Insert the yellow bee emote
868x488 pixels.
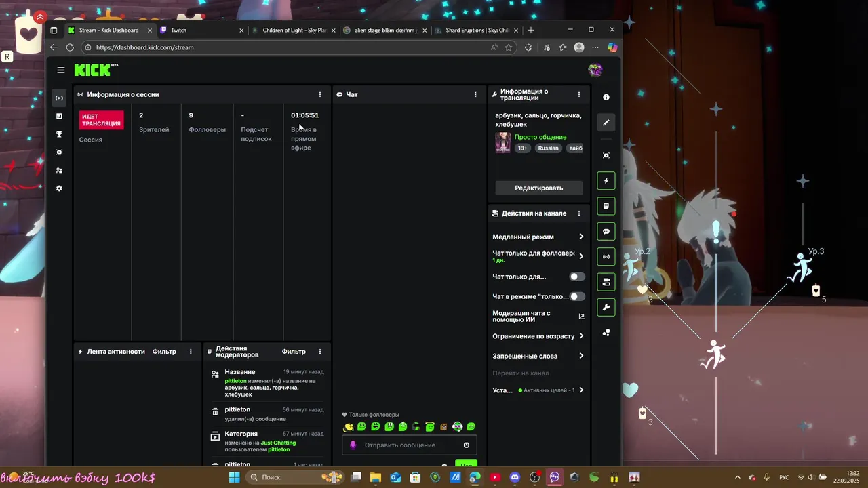349,426
